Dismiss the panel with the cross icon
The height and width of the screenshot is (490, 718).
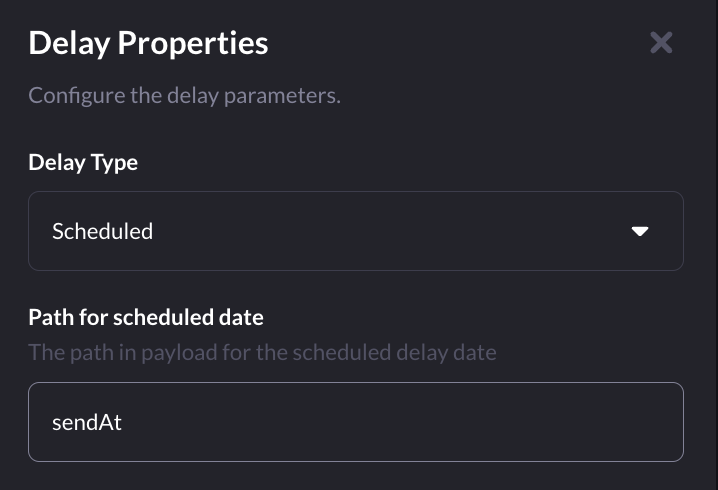click(661, 43)
